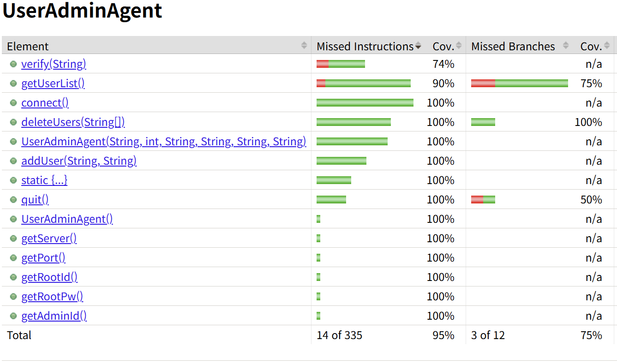Click the green method icon beside getUserList()
Screen dimensions: 617x364
coord(13,84)
